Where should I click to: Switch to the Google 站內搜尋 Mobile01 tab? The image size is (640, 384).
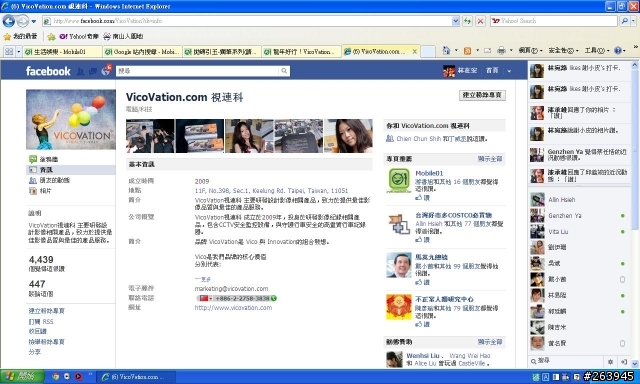[x=142, y=51]
